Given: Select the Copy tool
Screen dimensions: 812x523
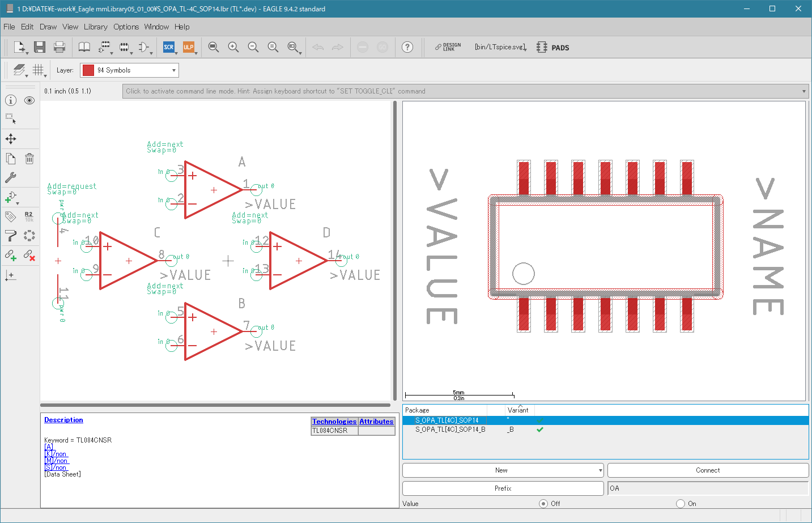Looking at the screenshot, I should [x=11, y=159].
